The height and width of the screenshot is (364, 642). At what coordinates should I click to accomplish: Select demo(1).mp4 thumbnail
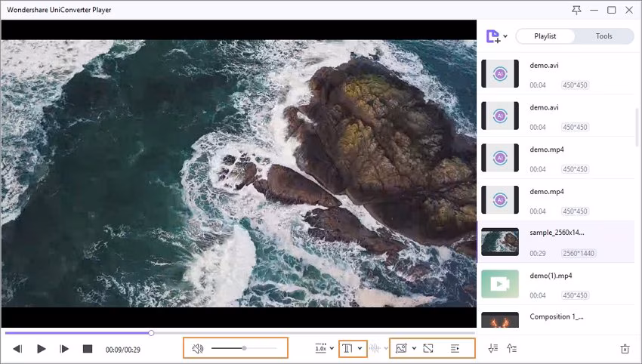point(500,284)
